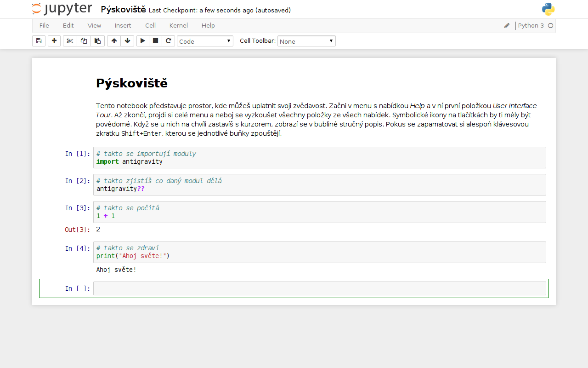
Task: Open the Edit menu
Action: 68,26
